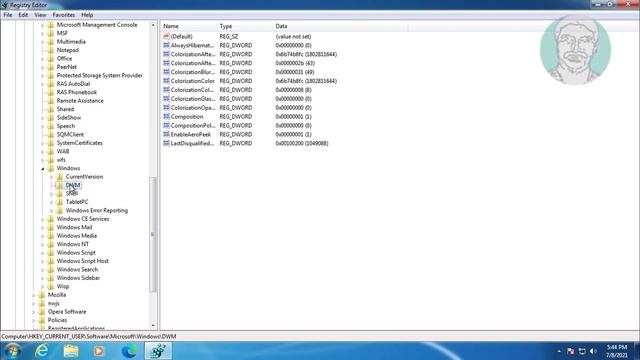640x360 pixels.
Task: Show hidden tray icons arrow
Action: pyautogui.click(x=559, y=351)
